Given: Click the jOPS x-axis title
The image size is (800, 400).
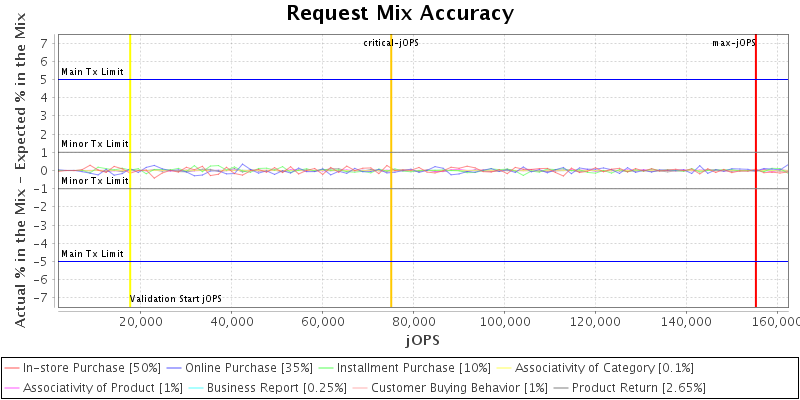Looking at the screenshot, I should click(x=421, y=341).
